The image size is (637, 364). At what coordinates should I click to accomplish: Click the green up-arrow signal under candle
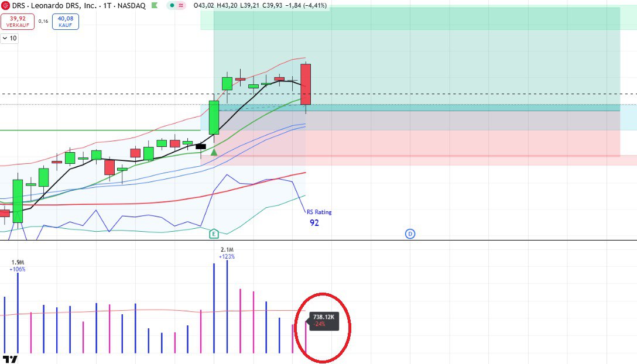pos(214,152)
